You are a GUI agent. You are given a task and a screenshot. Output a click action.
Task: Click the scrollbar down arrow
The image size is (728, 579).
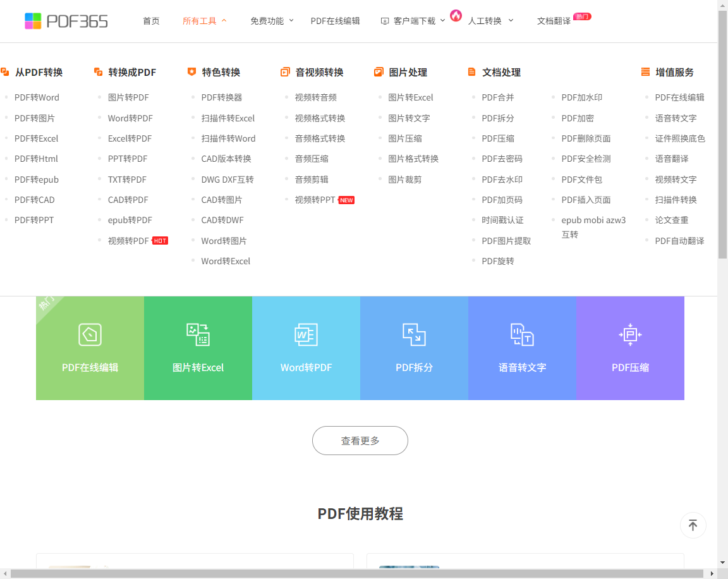722,563
